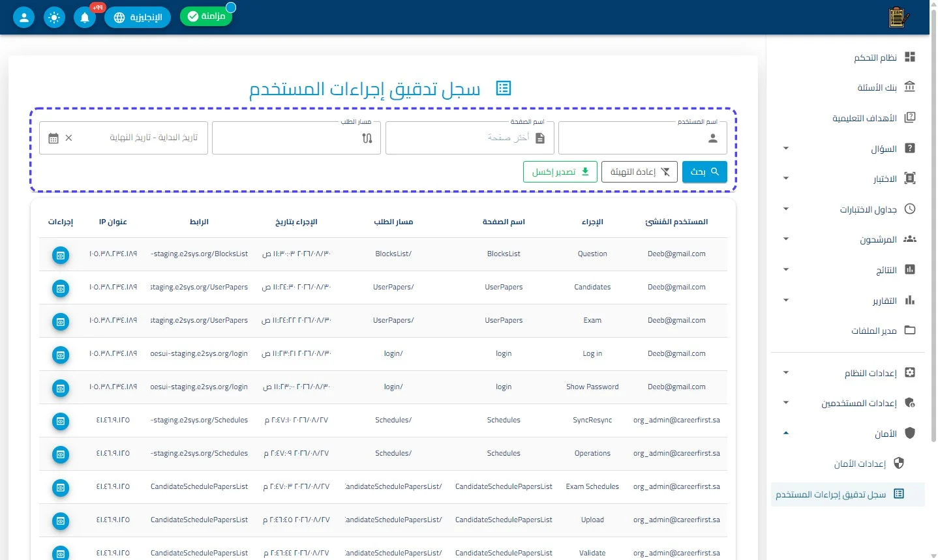938x560 pixels.
Task: Expand the إعدادات المستخدمين sidebar section
Action: point(786,403)
